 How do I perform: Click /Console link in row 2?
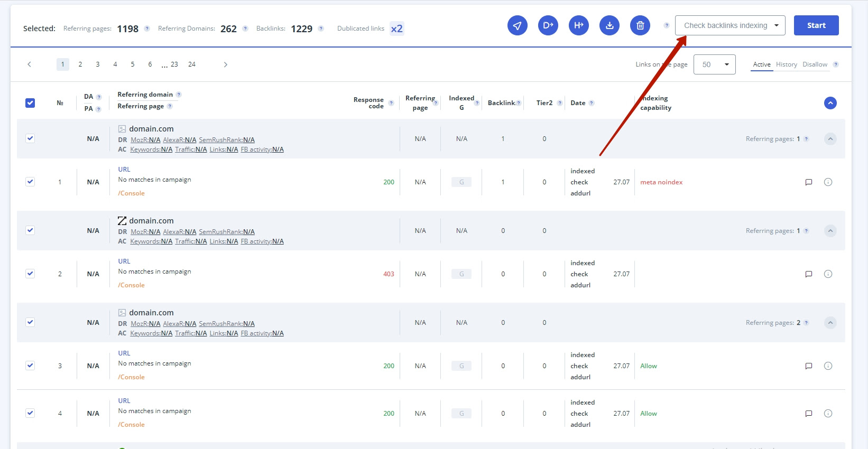point(132,285)
